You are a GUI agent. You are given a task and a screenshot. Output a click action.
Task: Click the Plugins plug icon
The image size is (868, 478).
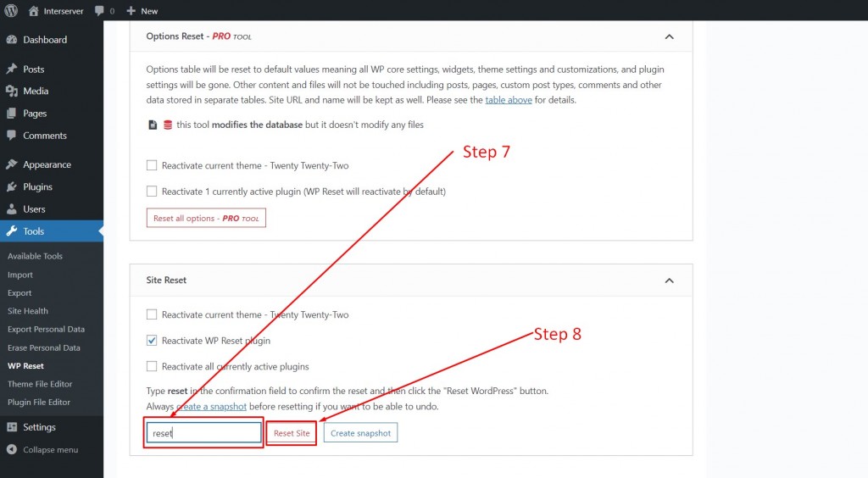coord(12,187)
